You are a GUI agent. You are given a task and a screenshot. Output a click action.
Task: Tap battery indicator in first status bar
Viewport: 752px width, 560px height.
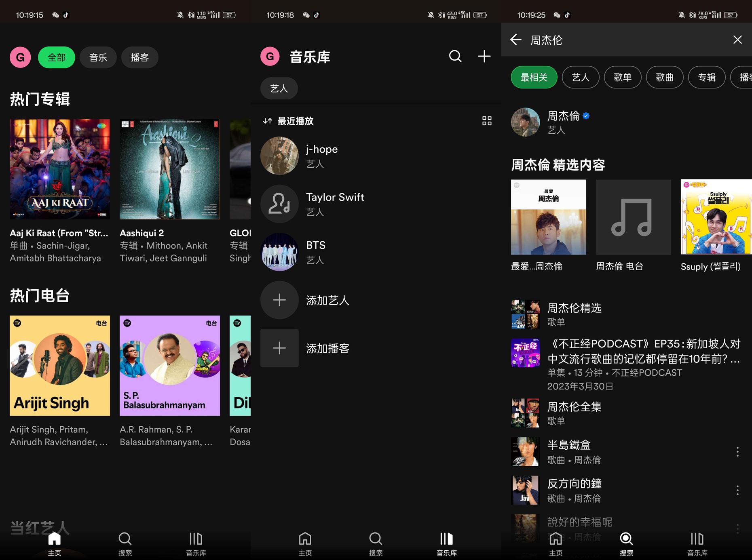point(229,15)
